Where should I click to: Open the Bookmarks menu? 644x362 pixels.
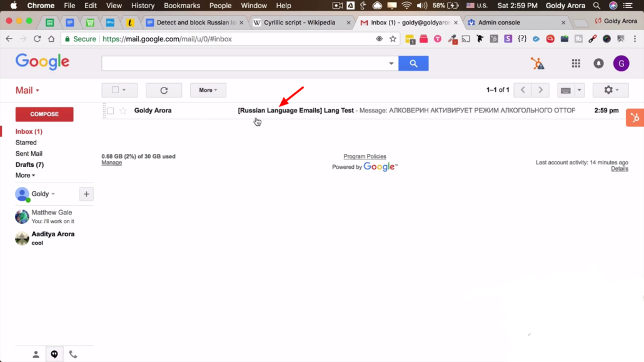pos(181,6)
